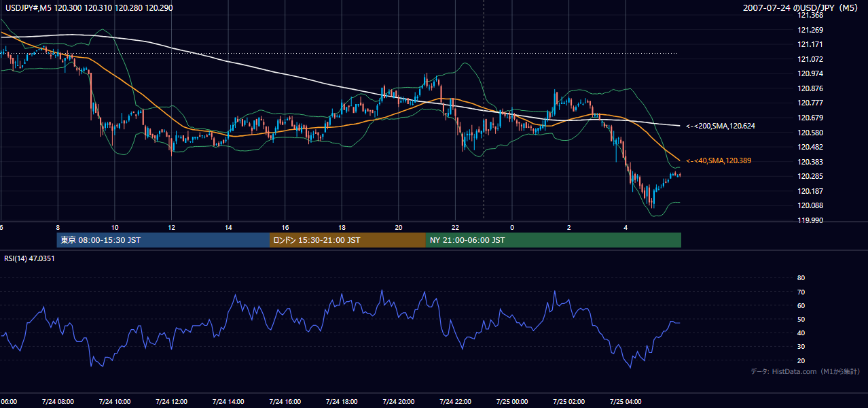The width and height of the screenshot is (868, 408).
Task: Click price axis label 120.777
Action: [809, 103]
